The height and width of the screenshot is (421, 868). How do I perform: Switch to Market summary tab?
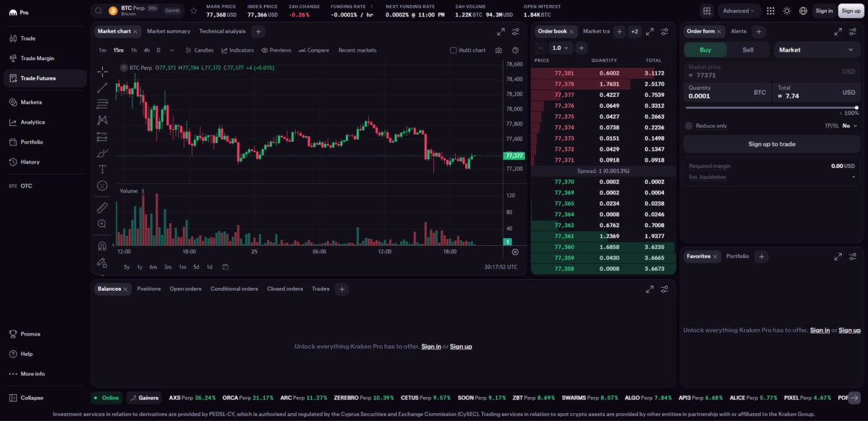(169, 32)
